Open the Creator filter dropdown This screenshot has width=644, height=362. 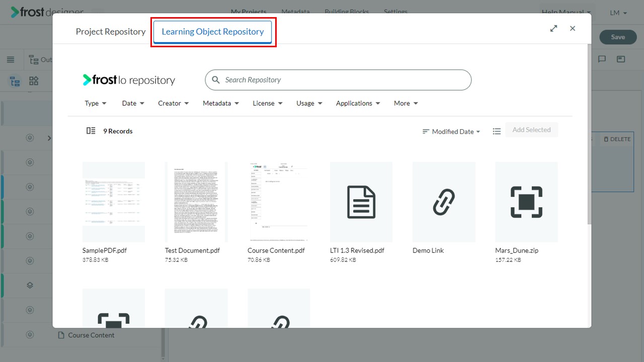pyautogui.click(x=174, y=103)
